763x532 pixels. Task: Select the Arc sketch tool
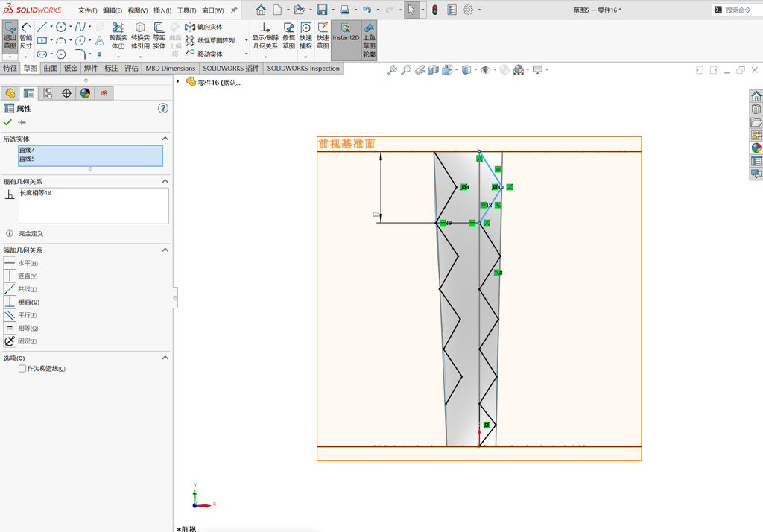coord(61,40)
